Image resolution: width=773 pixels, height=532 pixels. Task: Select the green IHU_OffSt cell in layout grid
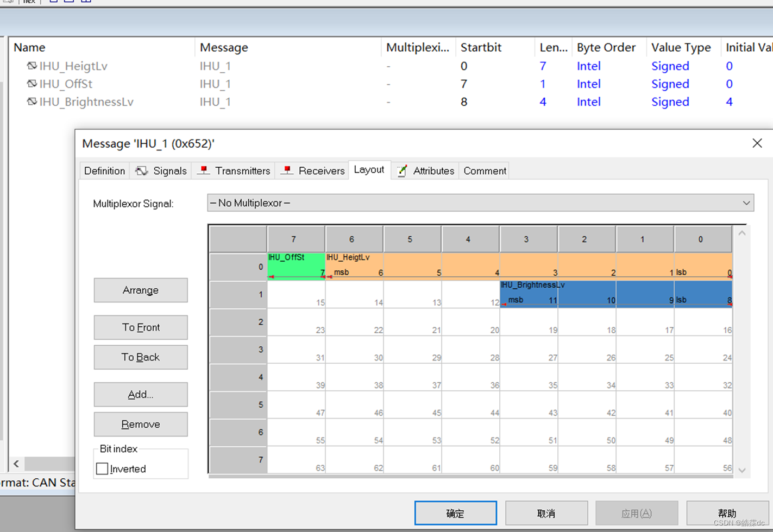point(295,266)
